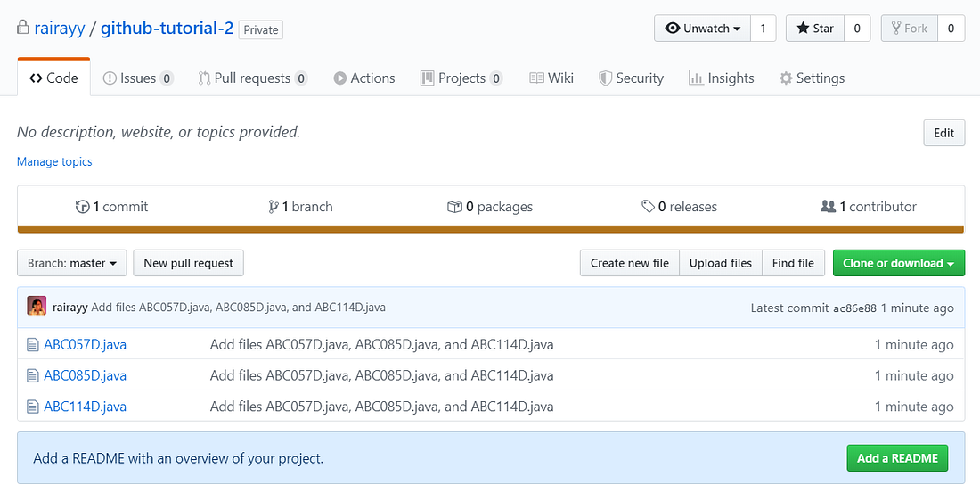Open the ABC114D.java file
This screenshot has height=501, width=980.
click(85, 407)
